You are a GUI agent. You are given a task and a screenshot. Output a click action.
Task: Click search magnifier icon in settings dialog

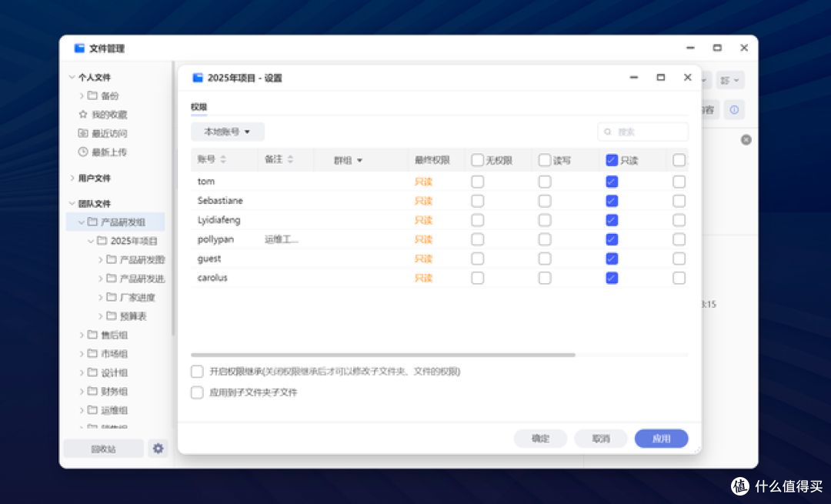608,132
